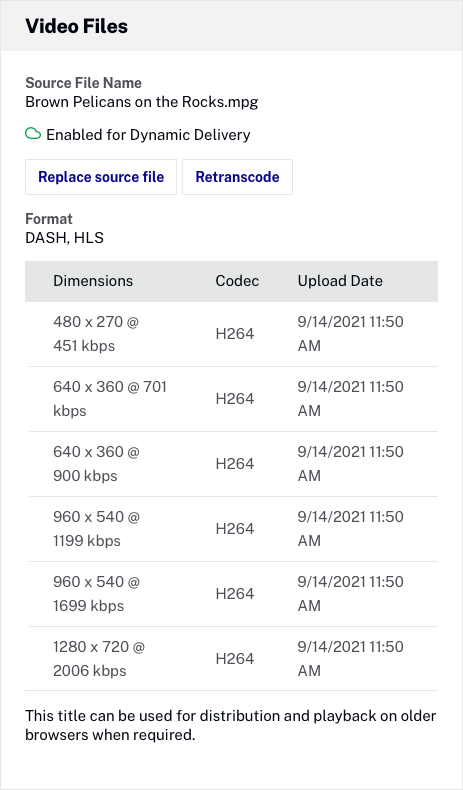Select the 640 x 360 @ 900 kbps rendition
Viewport: 463px width, 790px height.
pyautogui.click(x=233, y=464)
